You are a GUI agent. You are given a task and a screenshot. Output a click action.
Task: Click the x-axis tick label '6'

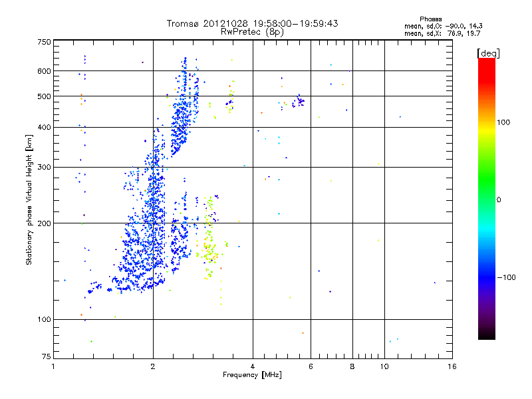click(x=311, y=366)
